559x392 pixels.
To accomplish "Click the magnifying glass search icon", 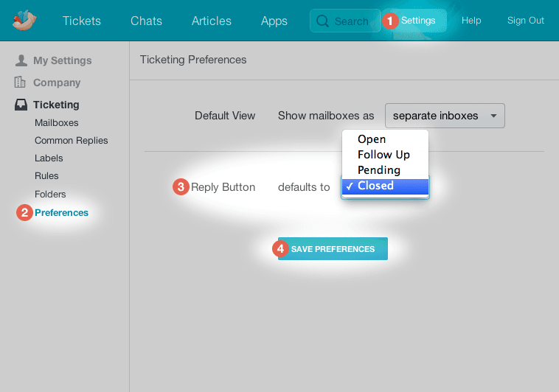I will [322, 21].
